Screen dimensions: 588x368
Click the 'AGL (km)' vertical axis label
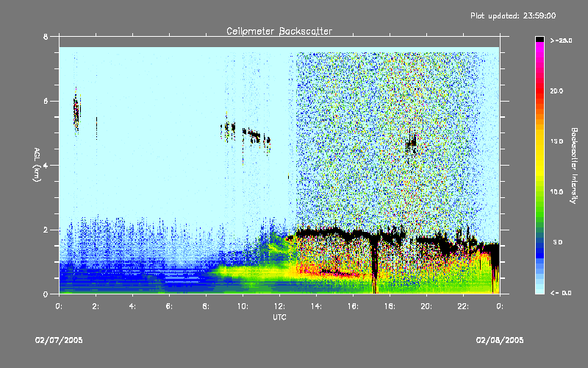37,165
